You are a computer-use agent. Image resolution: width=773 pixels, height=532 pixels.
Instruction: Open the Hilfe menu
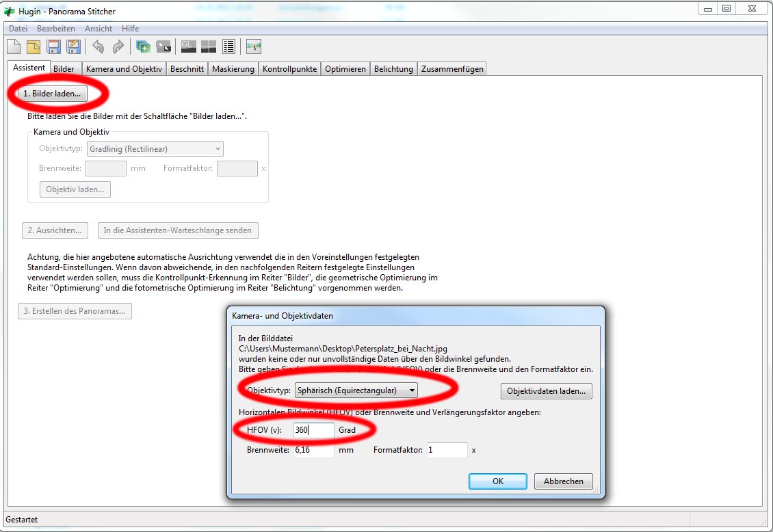pyautogui.click(x=130, y=29)
